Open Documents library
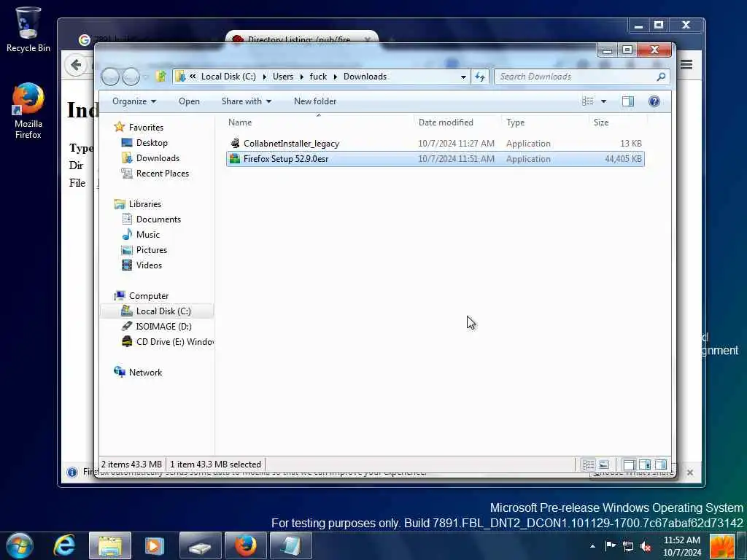747x560 pixels. 158,219
